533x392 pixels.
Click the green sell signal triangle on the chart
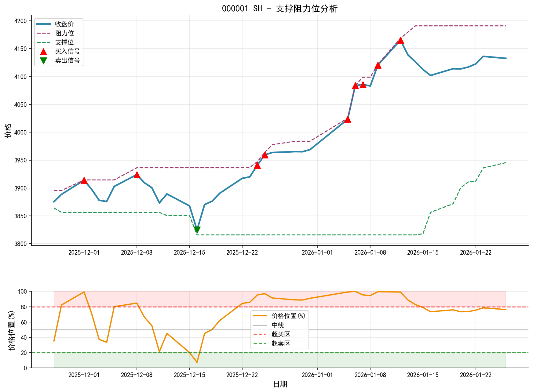click(x=197, y=230)
